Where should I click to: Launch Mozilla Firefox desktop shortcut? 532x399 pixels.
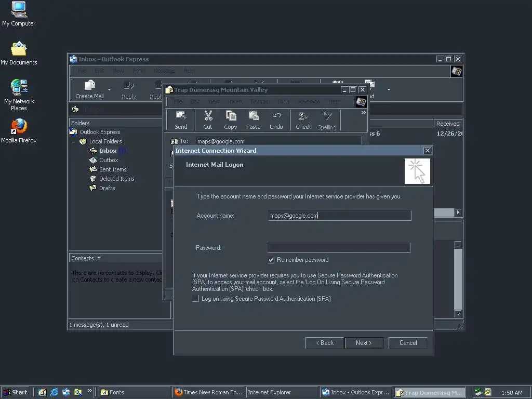coord(19,131)
